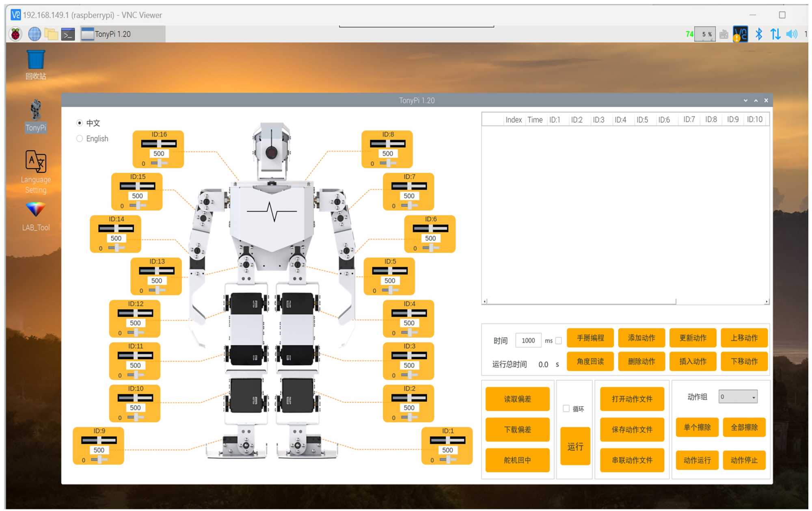The image size is (812, 511).
Task: Tick the checkbox beside the ms field
Action: coord(559,341)
